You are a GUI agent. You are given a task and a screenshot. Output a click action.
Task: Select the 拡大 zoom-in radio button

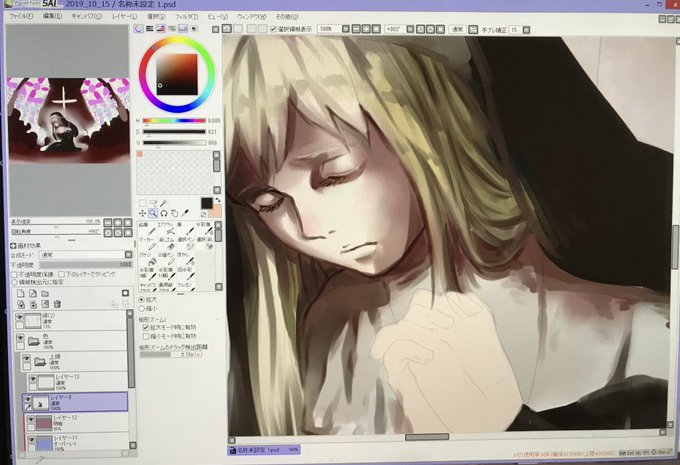pyautogui.click(x=141, y=300)
